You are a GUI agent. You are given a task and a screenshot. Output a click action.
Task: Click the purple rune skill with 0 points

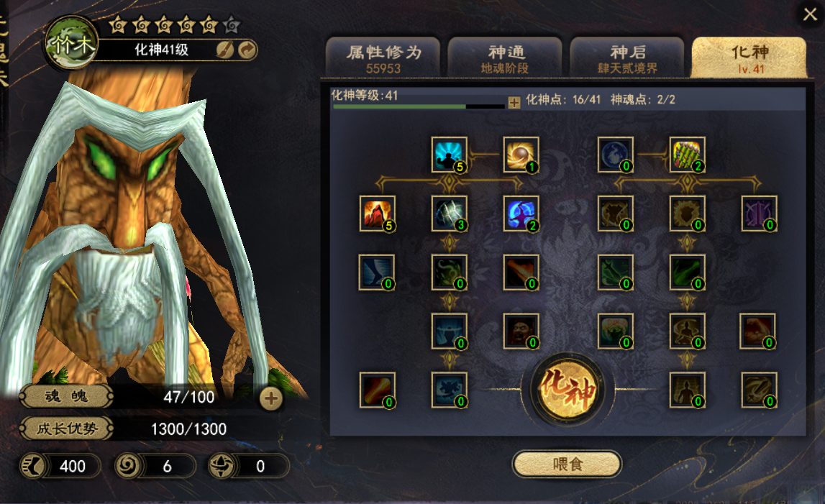coord(760,214)
